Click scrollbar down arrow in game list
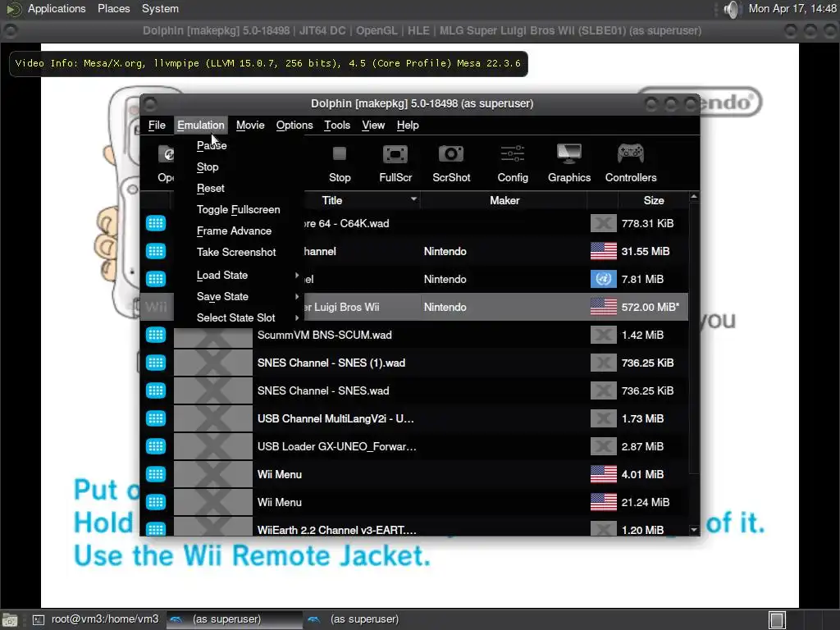The width and height of the screenshot is (840, 630). [x=694, y=530]
